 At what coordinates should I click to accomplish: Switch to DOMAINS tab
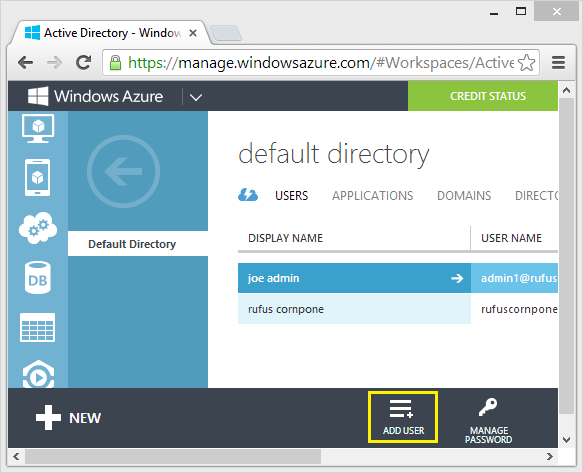[464, 196]
